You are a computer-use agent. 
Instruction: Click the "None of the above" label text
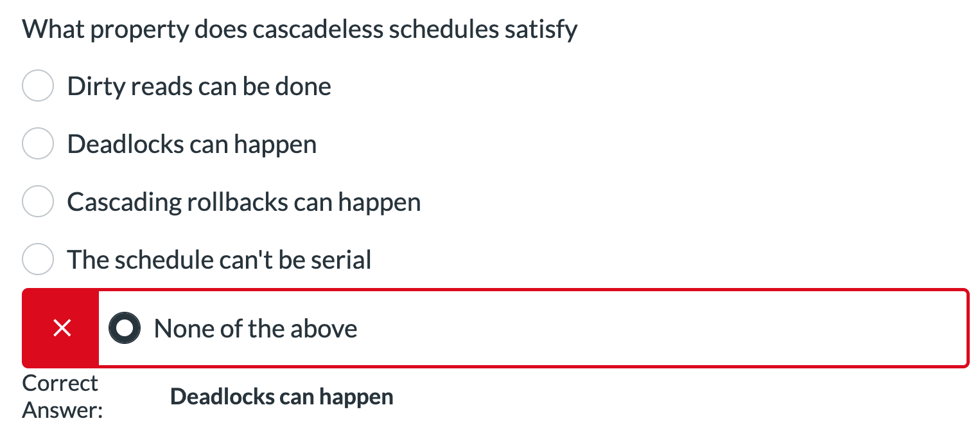(256, 328)
